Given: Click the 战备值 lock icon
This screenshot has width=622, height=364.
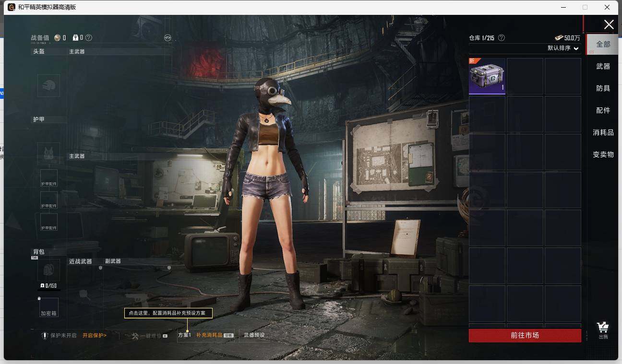Looking at the screenshot, I should 75,37.
